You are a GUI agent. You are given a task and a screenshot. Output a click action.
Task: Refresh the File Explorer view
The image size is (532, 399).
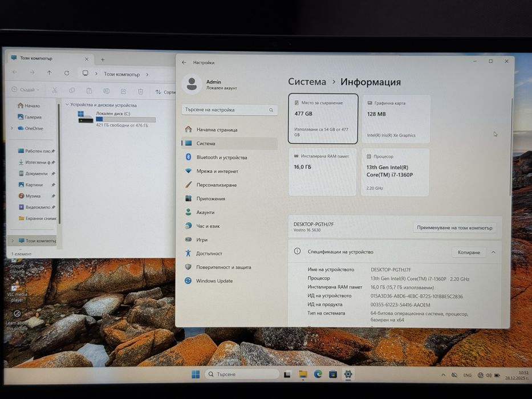coord(67,73)
